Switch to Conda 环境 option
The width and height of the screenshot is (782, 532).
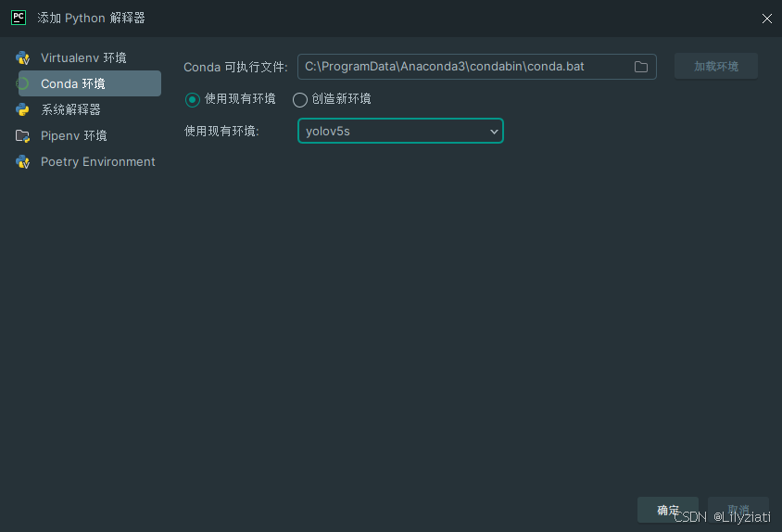90,83
